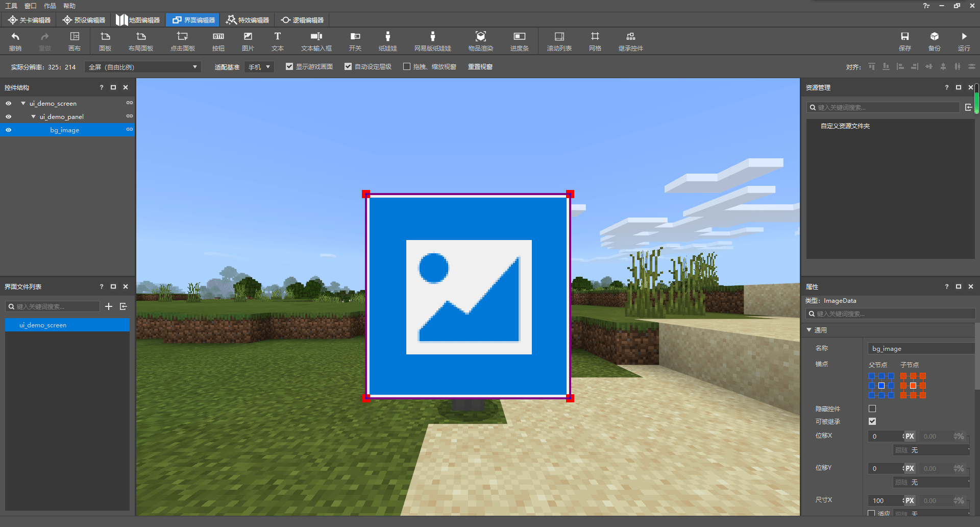Switch to 预设编辑器 tab

point(84,20)
